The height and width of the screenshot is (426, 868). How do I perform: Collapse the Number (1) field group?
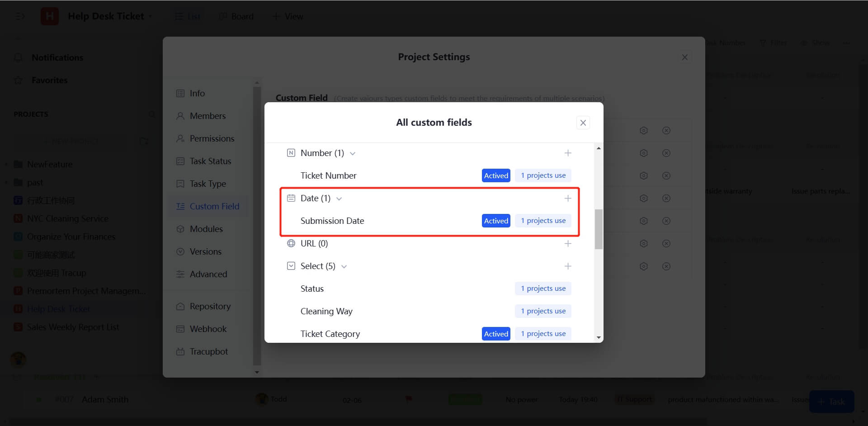(353, 153)
